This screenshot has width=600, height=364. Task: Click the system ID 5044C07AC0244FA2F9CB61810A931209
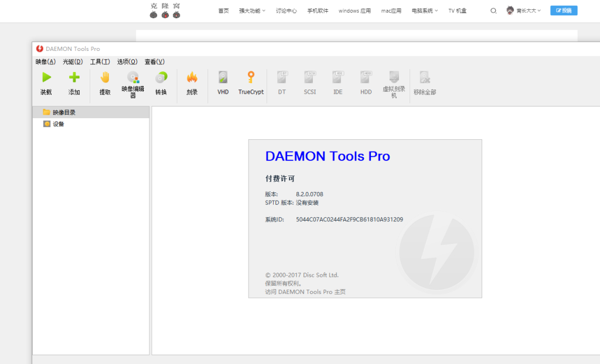349,219
